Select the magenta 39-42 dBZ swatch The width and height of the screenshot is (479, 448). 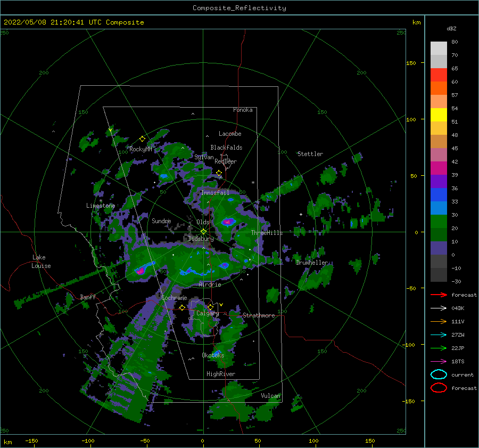point(439,168)
